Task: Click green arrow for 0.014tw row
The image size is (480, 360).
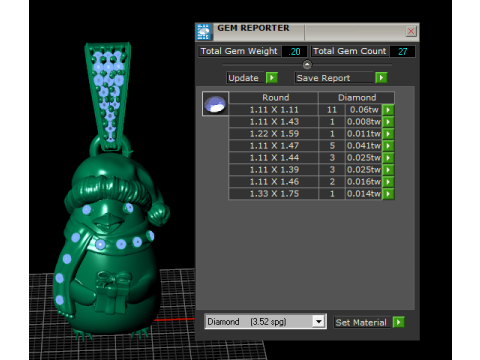Action: tap(388, 194)
